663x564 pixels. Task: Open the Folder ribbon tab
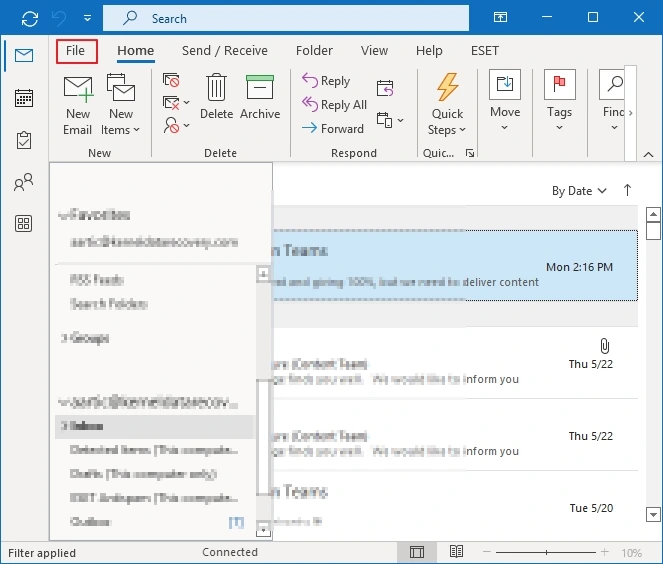coord(314,51)
